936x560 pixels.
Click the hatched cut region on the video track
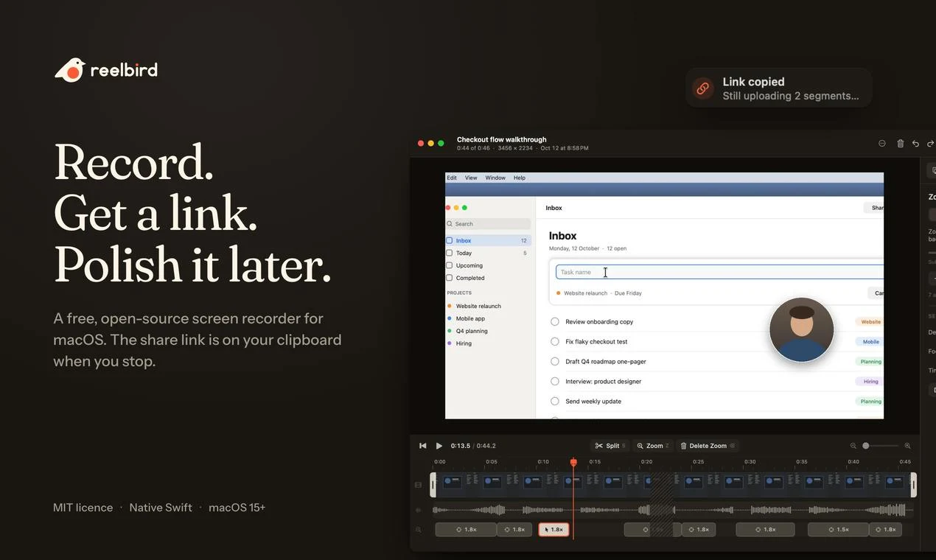(x=662, y=485)
